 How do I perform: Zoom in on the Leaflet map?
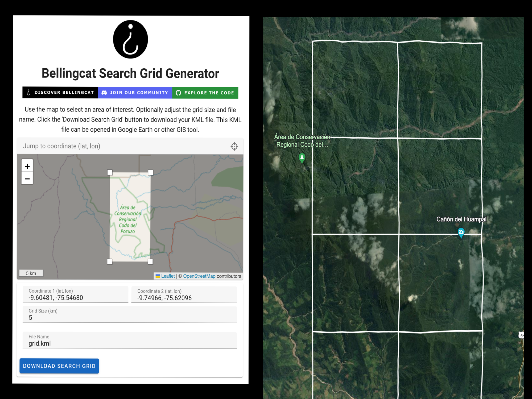click(27, 166)
